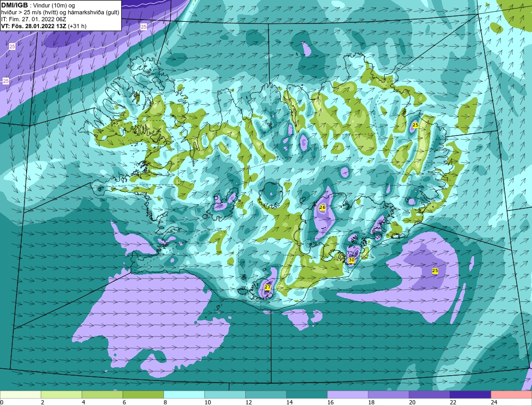Screen dimensions: 532x406
Task: Click the legend scale value 16
Action: [330, 403]
